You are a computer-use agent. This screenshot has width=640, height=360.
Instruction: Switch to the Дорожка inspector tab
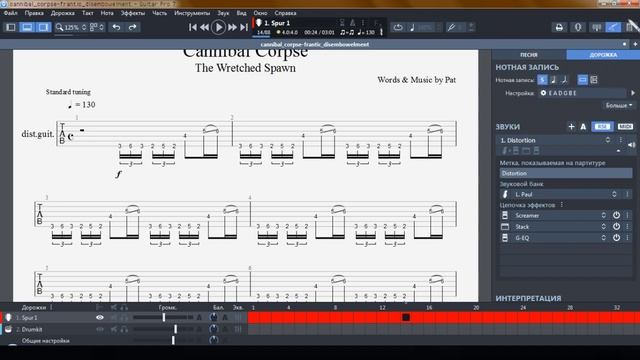click(x=603, y=55)
